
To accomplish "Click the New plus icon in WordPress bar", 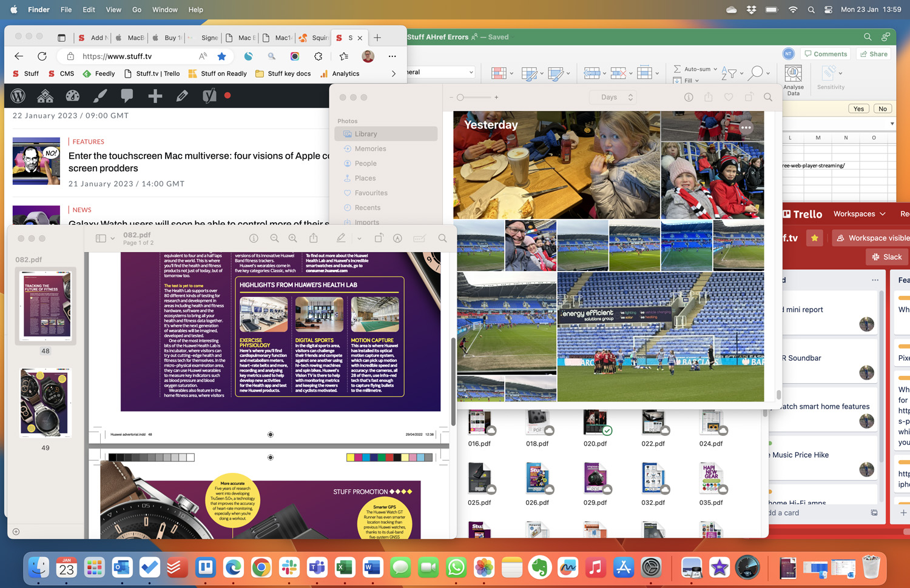I will (155, 96).
